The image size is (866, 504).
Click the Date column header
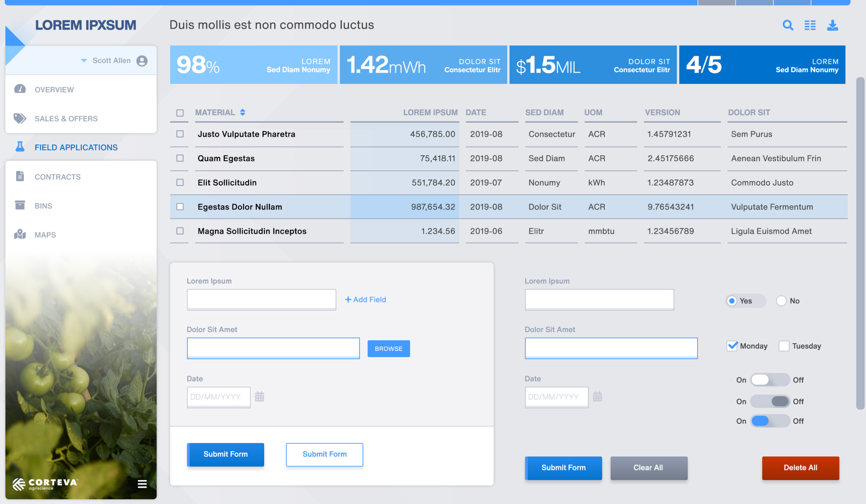tap(476, 112)
